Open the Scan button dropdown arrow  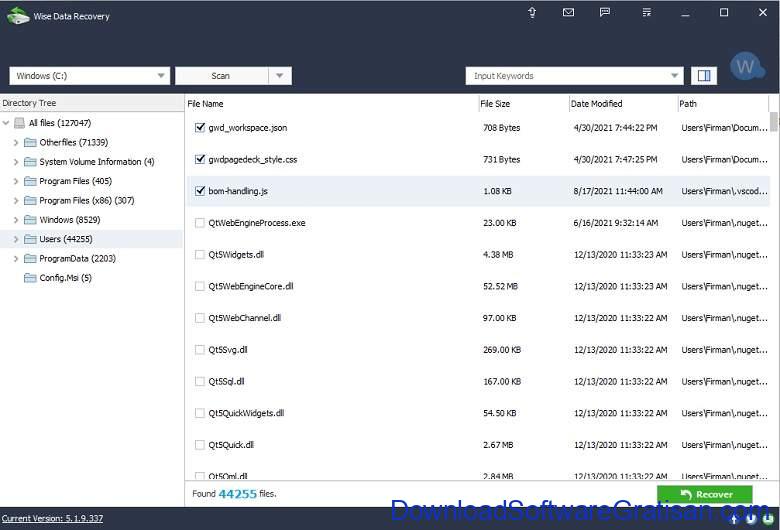click(280, 76)
